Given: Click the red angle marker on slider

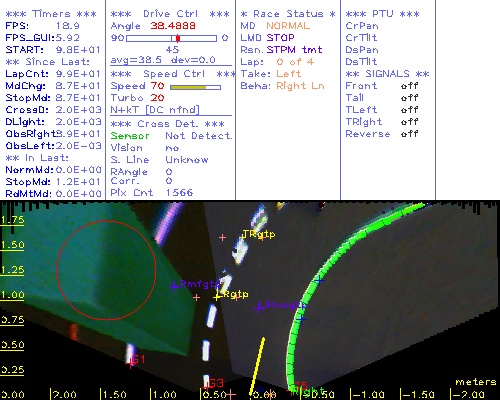Looking at the screenshot, I should (x=178, y=38).
